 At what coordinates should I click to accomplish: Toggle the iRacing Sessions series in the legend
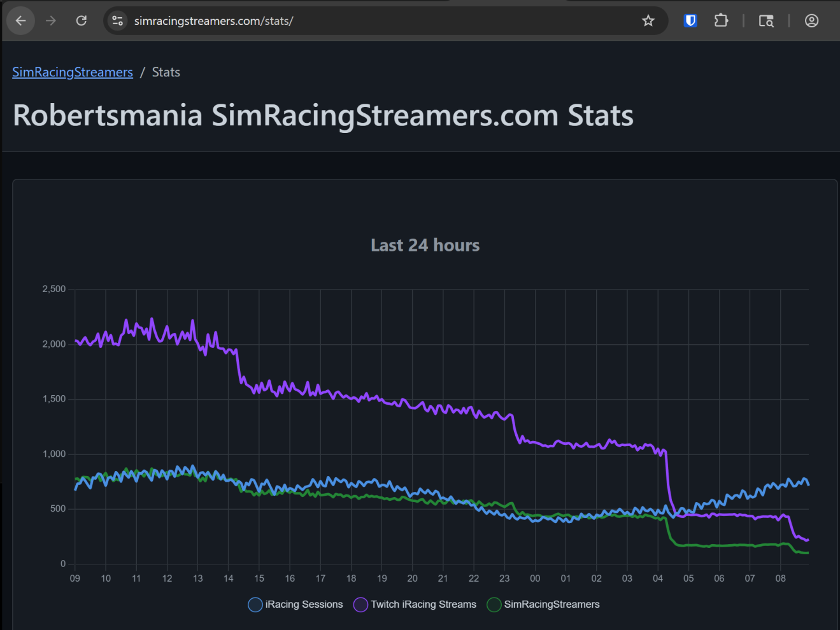pyautogui.click(x=295, y=604)
